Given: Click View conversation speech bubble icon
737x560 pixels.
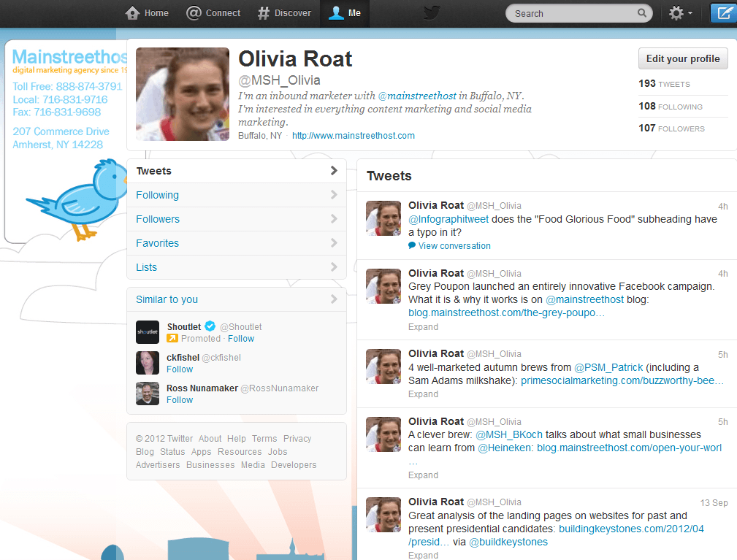Looking at the screenshot, I should 412,245.
